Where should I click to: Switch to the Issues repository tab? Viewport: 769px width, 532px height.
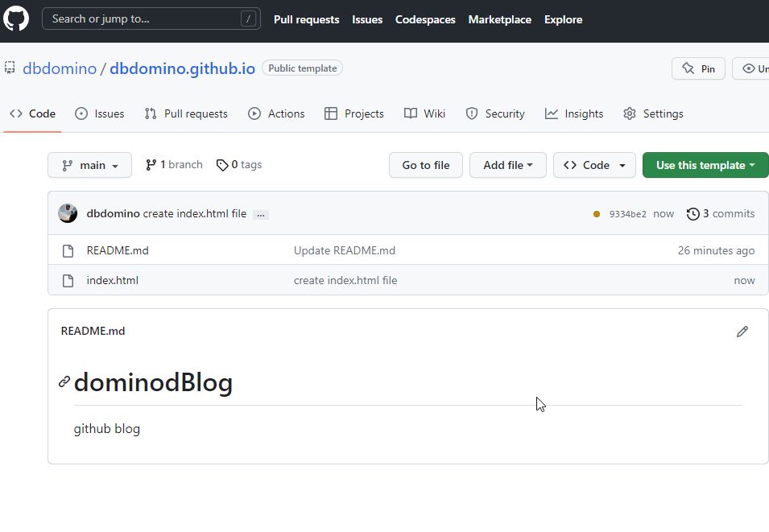(x=100, y=113)
